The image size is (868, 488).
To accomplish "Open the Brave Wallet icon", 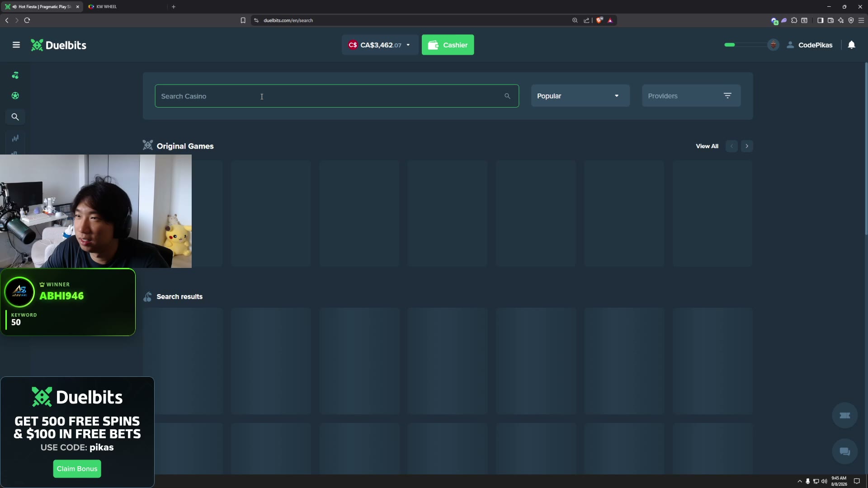I will [x=830, y=20].
